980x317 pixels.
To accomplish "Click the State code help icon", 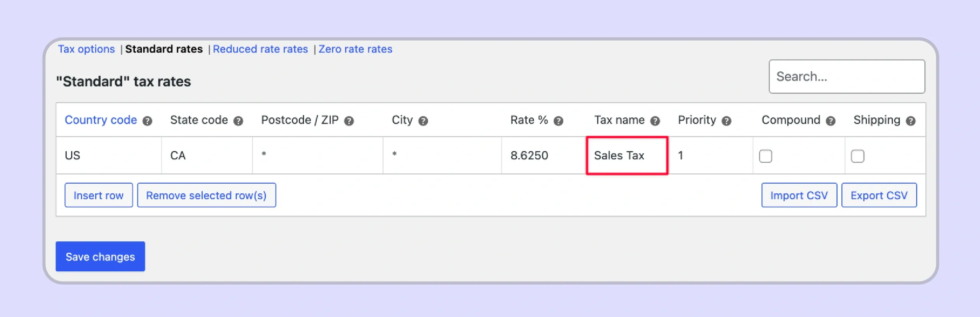I will click(238, 121).
